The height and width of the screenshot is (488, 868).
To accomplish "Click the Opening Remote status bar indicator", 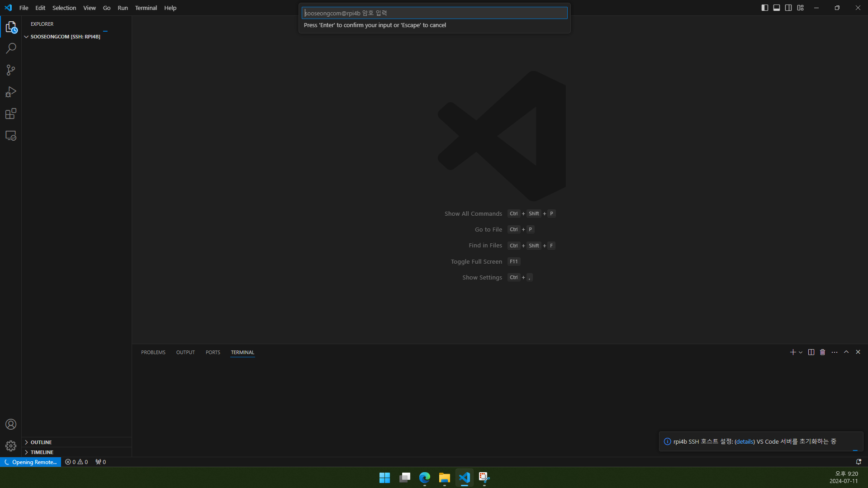I will [x=31, y=462].
